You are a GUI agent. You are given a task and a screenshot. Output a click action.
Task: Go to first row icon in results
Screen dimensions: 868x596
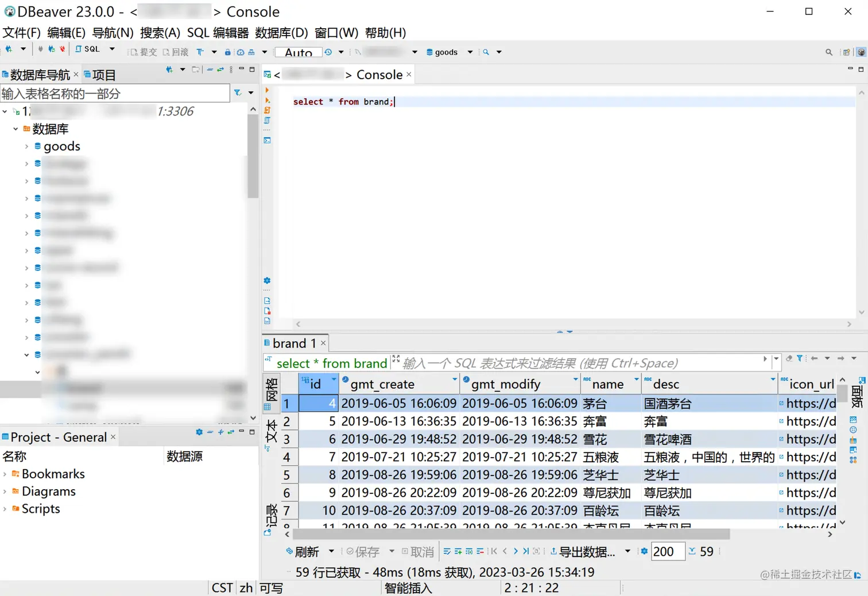[494, 551]
